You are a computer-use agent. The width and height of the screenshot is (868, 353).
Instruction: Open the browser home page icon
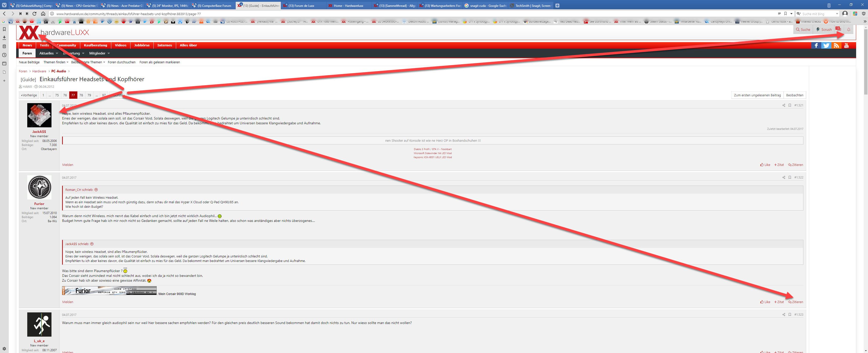click(43, 14)
